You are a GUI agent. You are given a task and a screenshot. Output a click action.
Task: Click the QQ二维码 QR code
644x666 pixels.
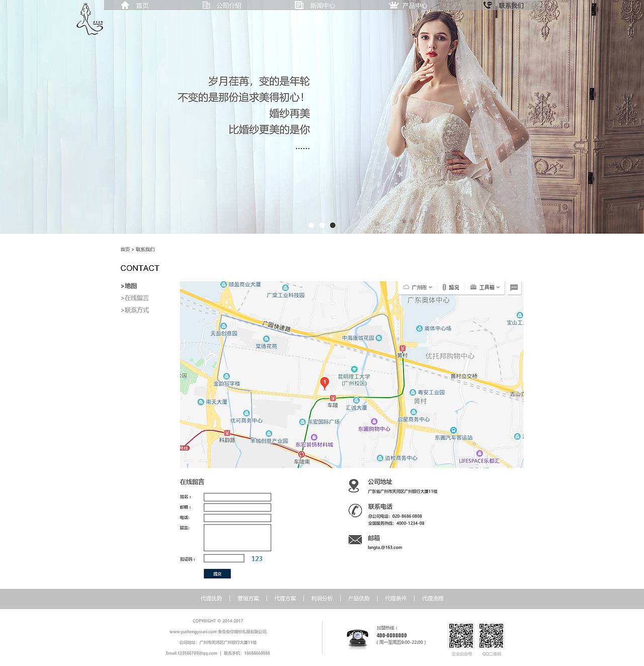pyautogui.click(x=492, y=636)
